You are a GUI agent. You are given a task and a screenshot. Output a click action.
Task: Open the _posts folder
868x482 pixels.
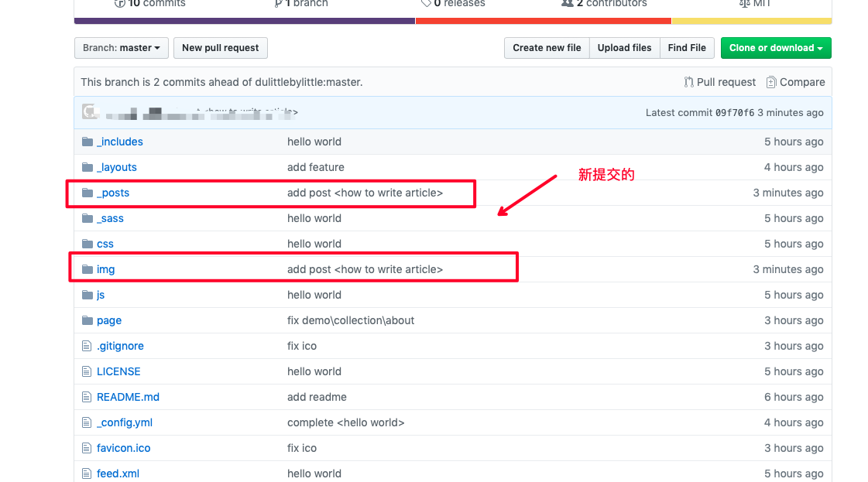coord(113,193)
